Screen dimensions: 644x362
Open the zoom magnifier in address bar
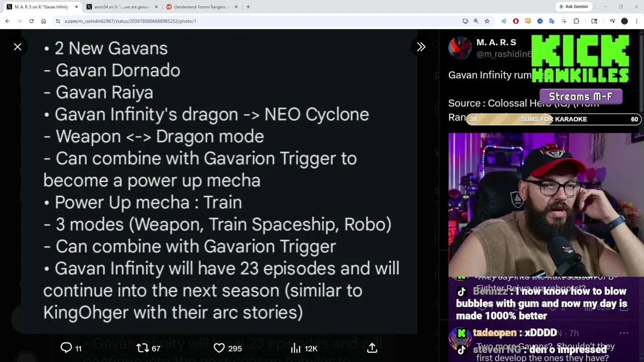476,21
